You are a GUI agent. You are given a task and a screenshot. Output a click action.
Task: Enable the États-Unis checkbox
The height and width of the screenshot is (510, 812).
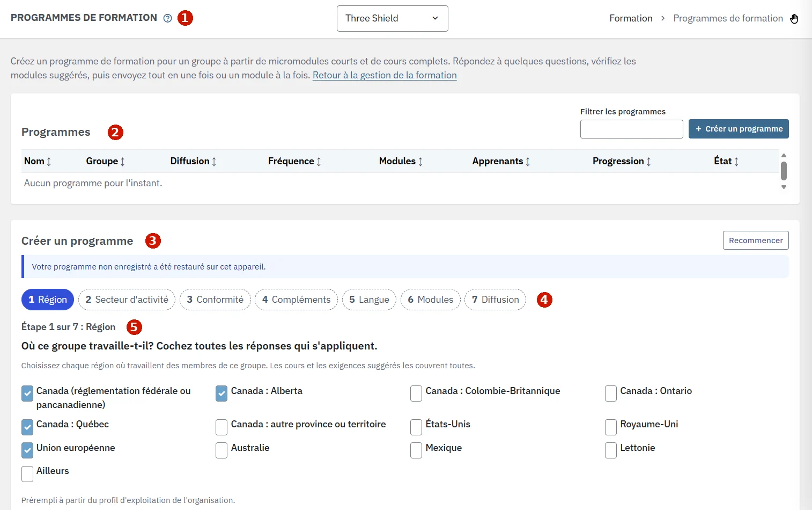(x=416, y=427)
